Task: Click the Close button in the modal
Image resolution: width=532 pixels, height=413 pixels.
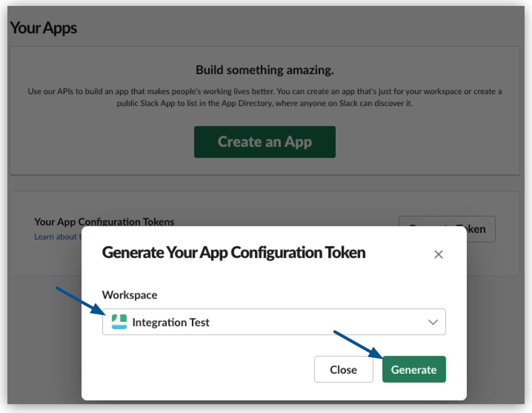Action: [343, 369]
